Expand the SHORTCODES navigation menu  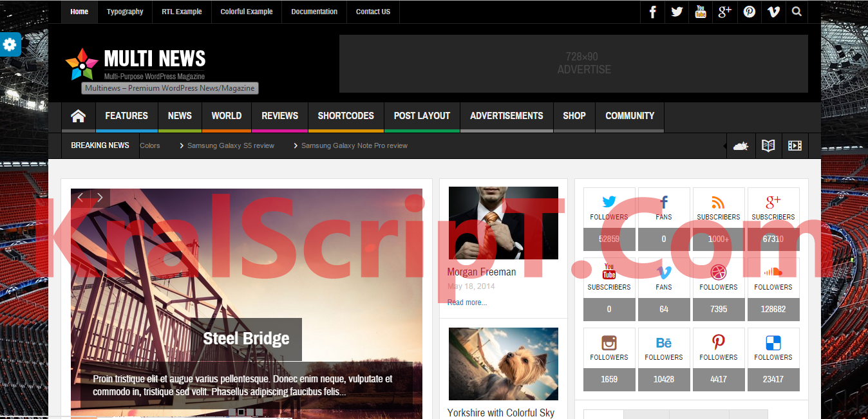[346, 116]
